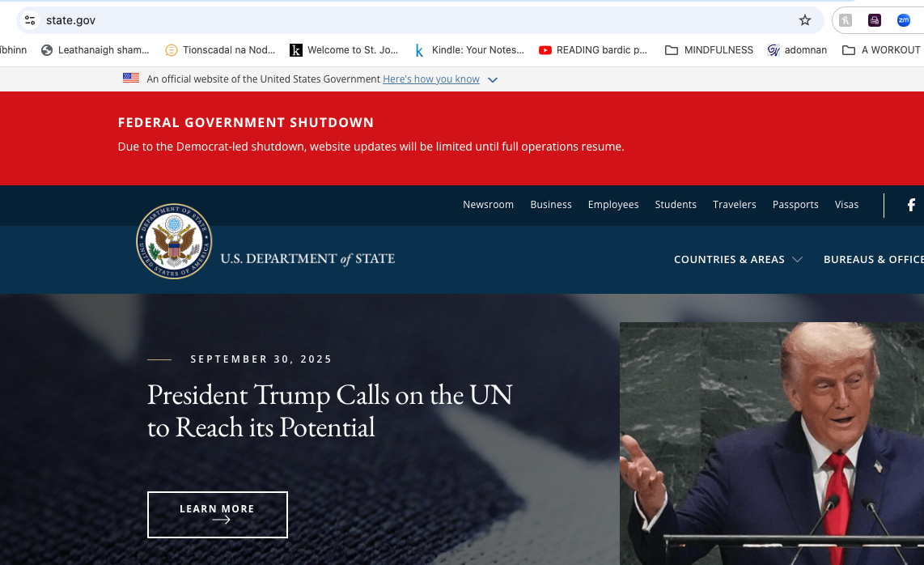
Task: Click the Trump at podium photo
Action: tap(771, 444)
